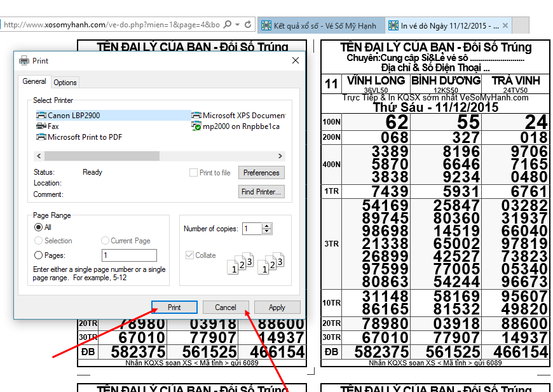Click the 1TR prize row label
553x392 pixels.
[x=332, y=191]
